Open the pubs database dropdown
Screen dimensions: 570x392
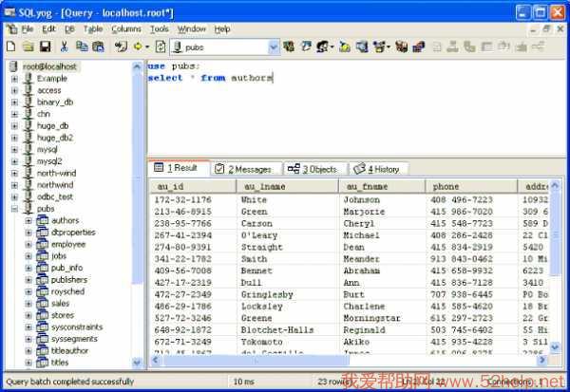tap(273, 46)
